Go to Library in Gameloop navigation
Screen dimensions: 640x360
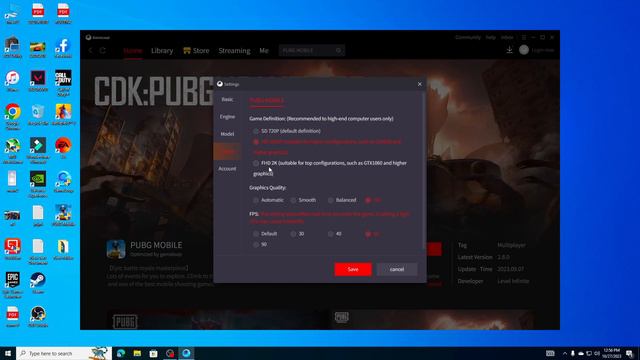pos(162,51)
